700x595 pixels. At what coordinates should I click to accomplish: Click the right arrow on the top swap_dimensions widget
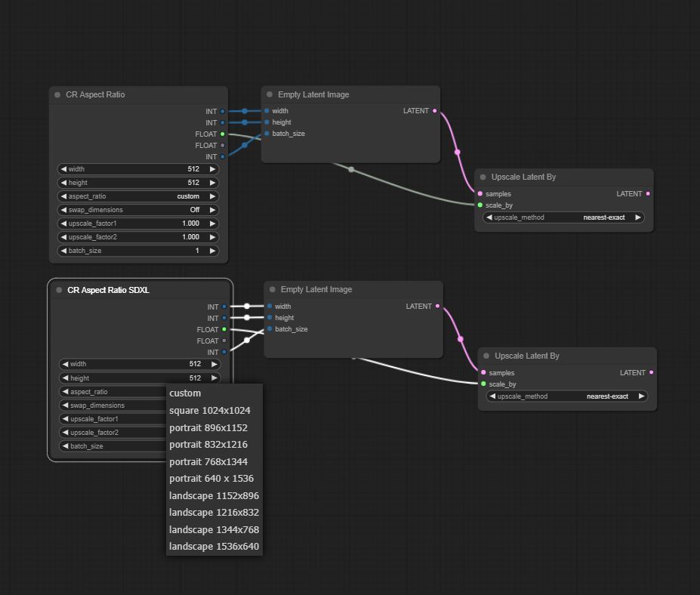tap(212, 210)
